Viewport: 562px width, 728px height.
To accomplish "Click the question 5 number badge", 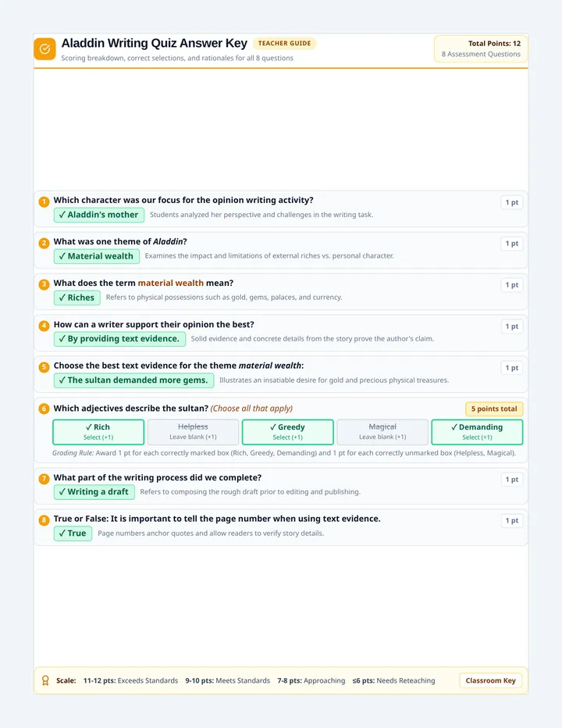I will [44, 367].
